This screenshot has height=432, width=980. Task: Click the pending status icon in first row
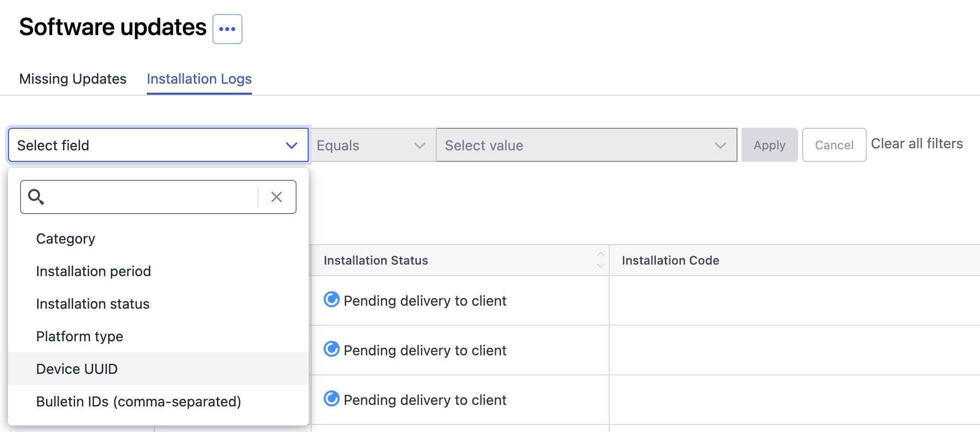(x=331, y=300)
